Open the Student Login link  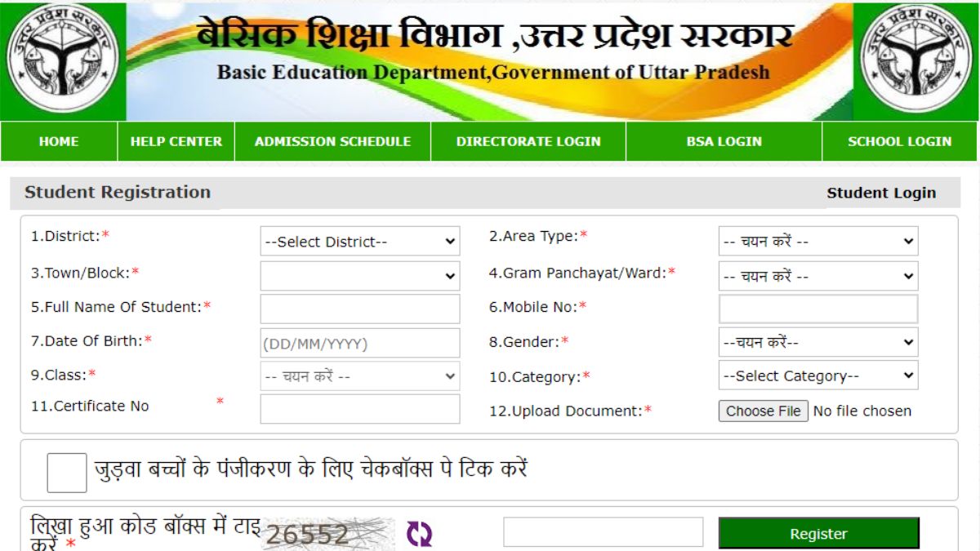click(881, 193)
